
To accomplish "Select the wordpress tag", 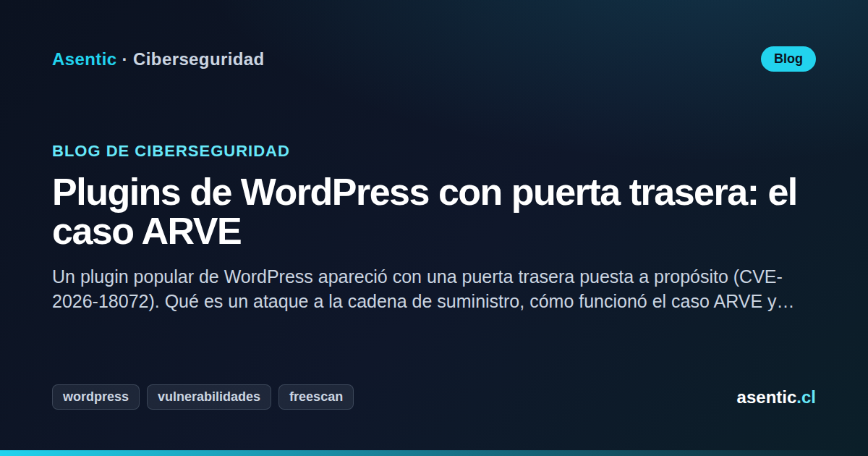I will click(95, 397).
